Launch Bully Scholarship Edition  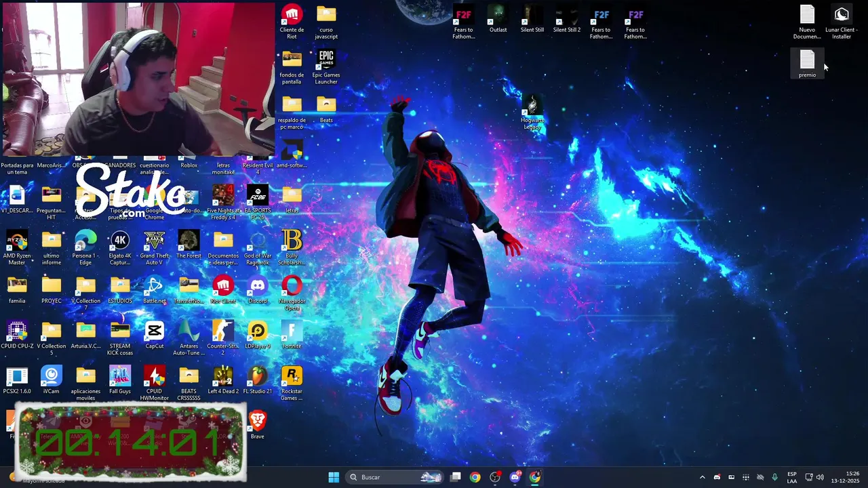click(x=292, y=248)
